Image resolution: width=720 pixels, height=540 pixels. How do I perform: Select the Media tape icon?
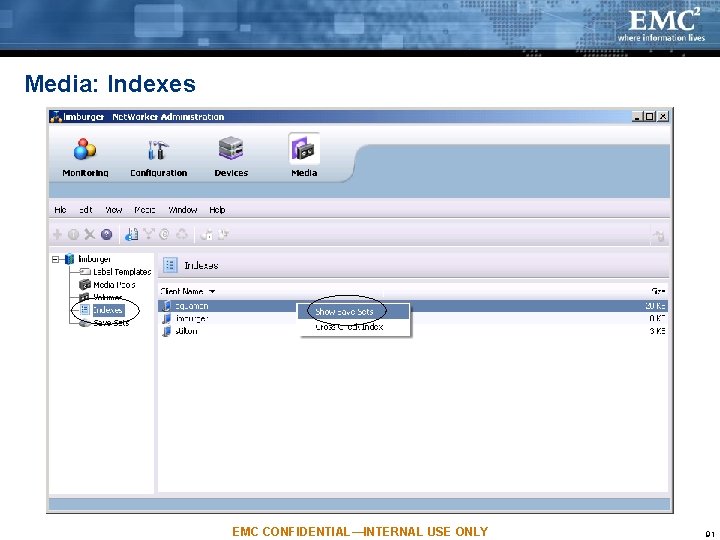[304, 148]
